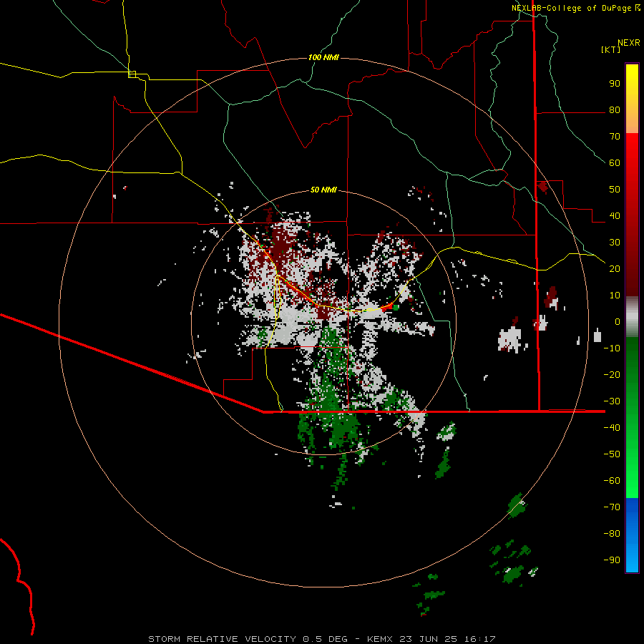Screen dimensions: 644x644
Task: Click the gray zero-velocity segment of color bar
Action: click(632, 317)
